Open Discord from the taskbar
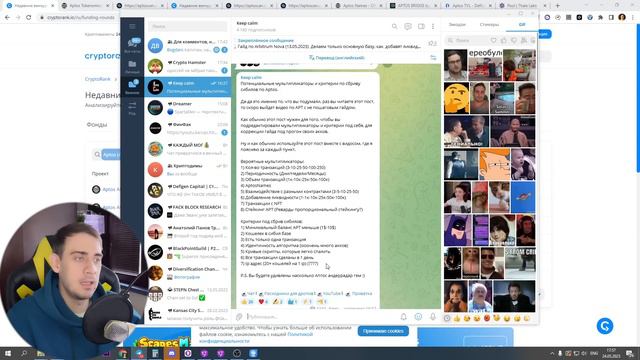Viewport: 640px width, 360px height. [171, 353]
